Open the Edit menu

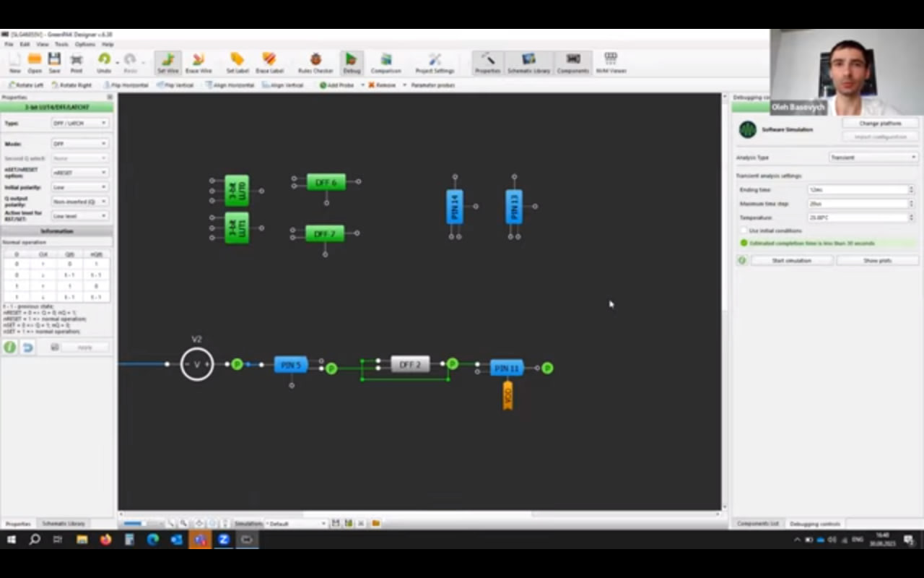click(25, 44)
